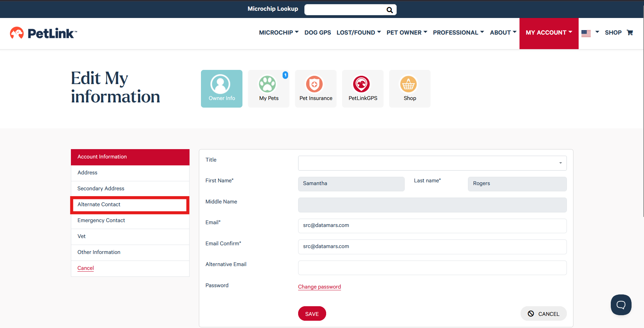This screenshot has height=328, width=644.
Task: Click the Email input field
Action: coord(432,226)
